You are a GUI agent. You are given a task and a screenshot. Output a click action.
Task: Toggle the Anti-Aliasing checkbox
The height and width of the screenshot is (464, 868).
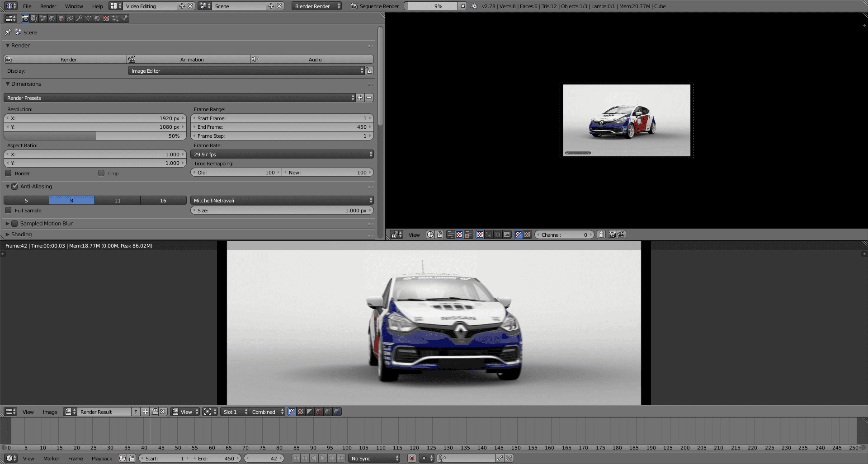pos(15,186)
